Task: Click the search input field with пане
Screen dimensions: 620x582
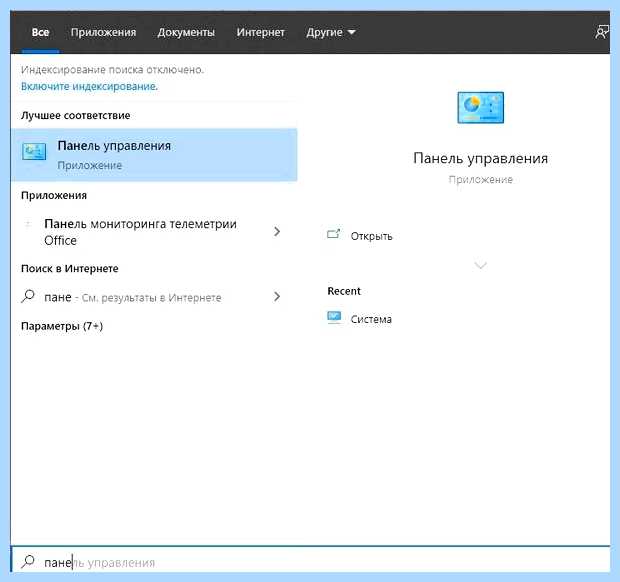Action: tap(310, 561)
